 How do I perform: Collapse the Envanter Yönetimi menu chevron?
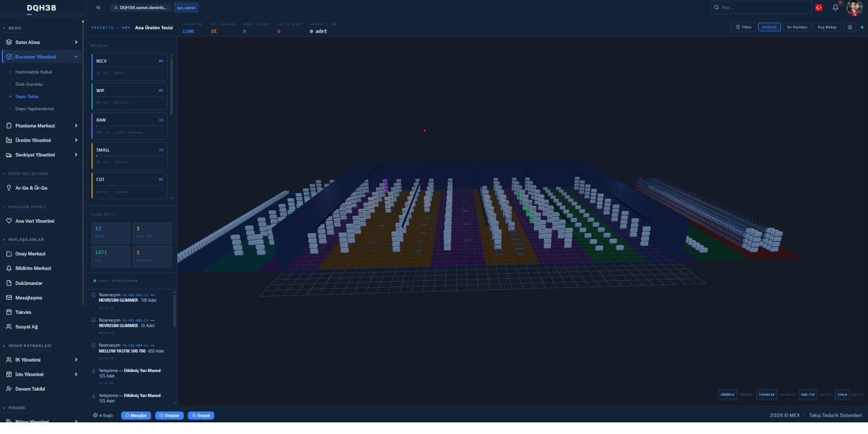[76, 56]
